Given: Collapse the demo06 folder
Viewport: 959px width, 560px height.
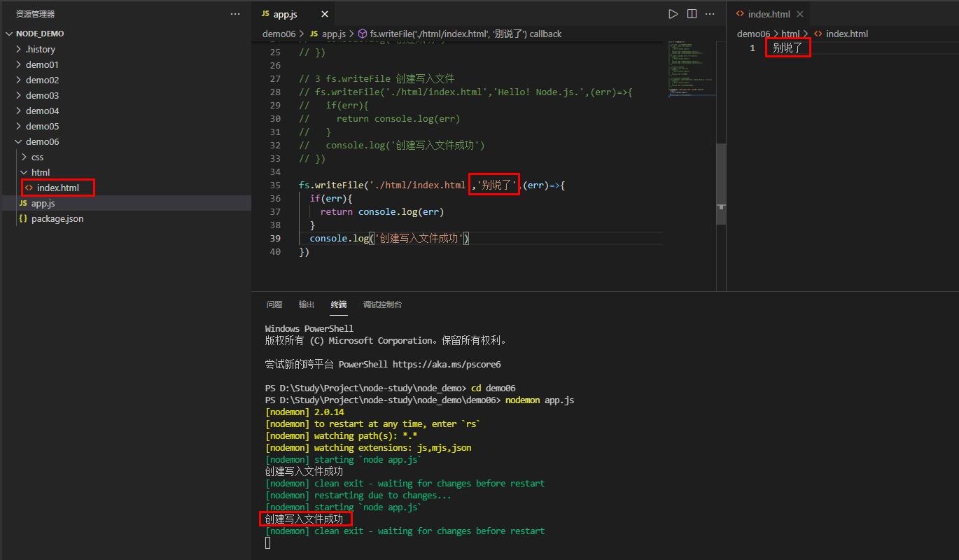Looking at the screenshot, I should click(x=43, y=141).
